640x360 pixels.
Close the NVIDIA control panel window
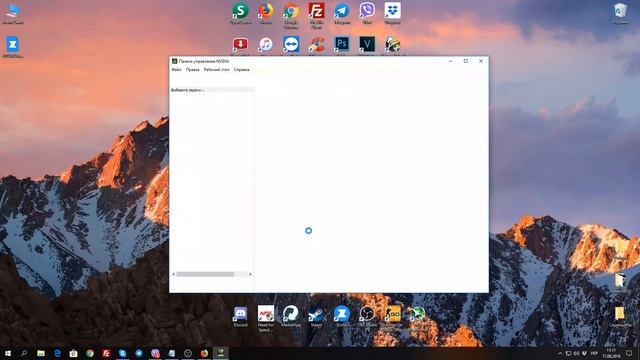(481, 61)
